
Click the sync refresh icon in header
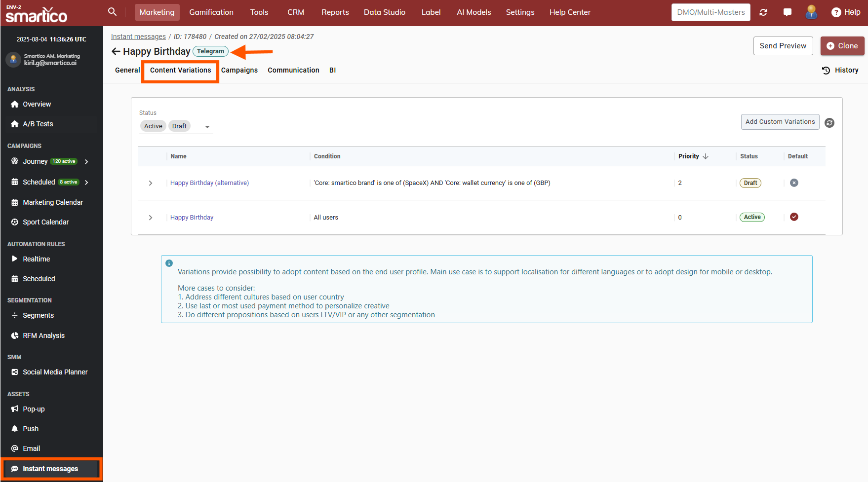[763, 12]
